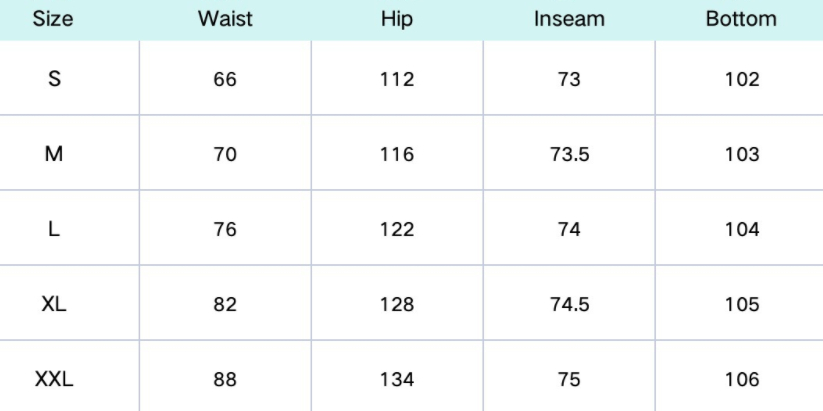
Task: Click hip value 122 for size L
Action: pos(397,230)
